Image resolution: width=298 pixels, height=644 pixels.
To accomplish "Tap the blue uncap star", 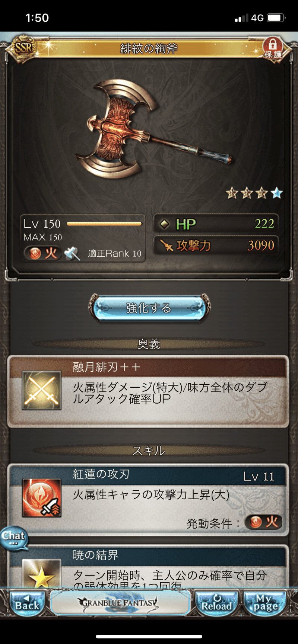I will click(276, 193).
